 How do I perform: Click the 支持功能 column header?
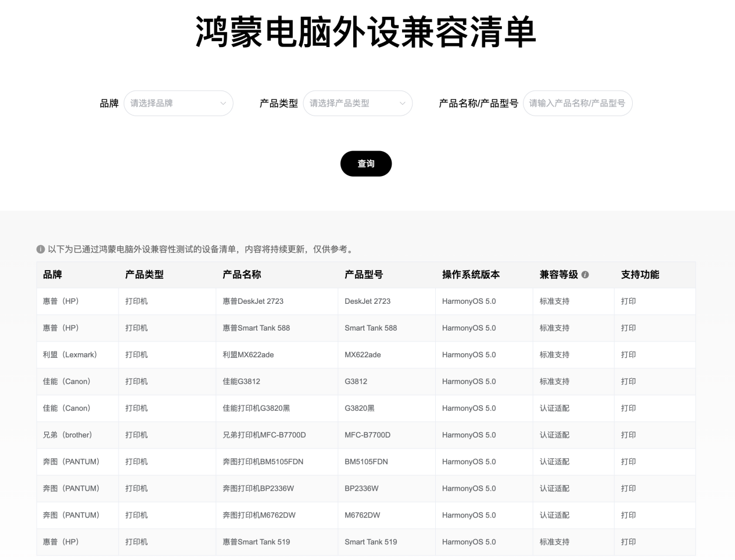click(640, 275)
